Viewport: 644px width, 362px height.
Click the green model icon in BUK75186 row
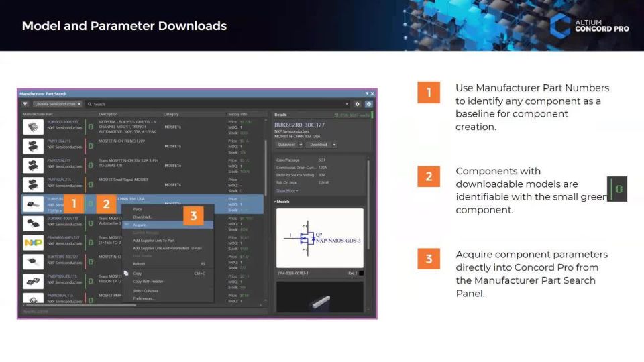click(x=91, y=262)
